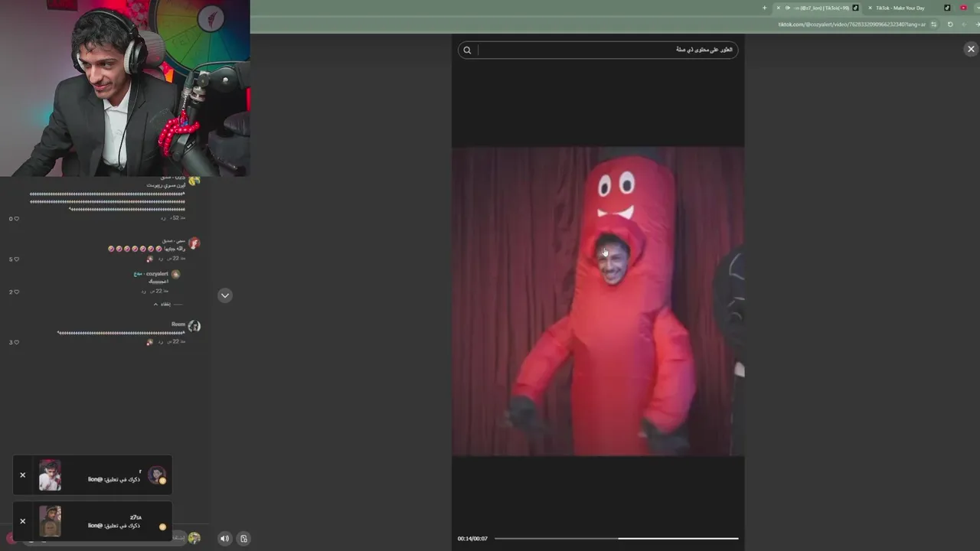This screenshot has width=980, height=551.
Task: Open the z7SA mention notification text
Action: 114,526
